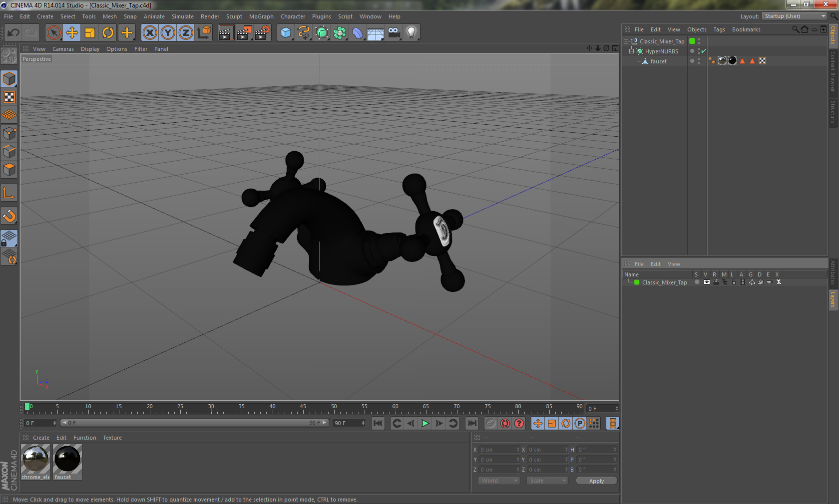The width and height of the screenshot is (839, 504).
Task: Toggle layer Render clapperboard for Classic_Mixer_Tap
Action: click(x=716, y=282)
